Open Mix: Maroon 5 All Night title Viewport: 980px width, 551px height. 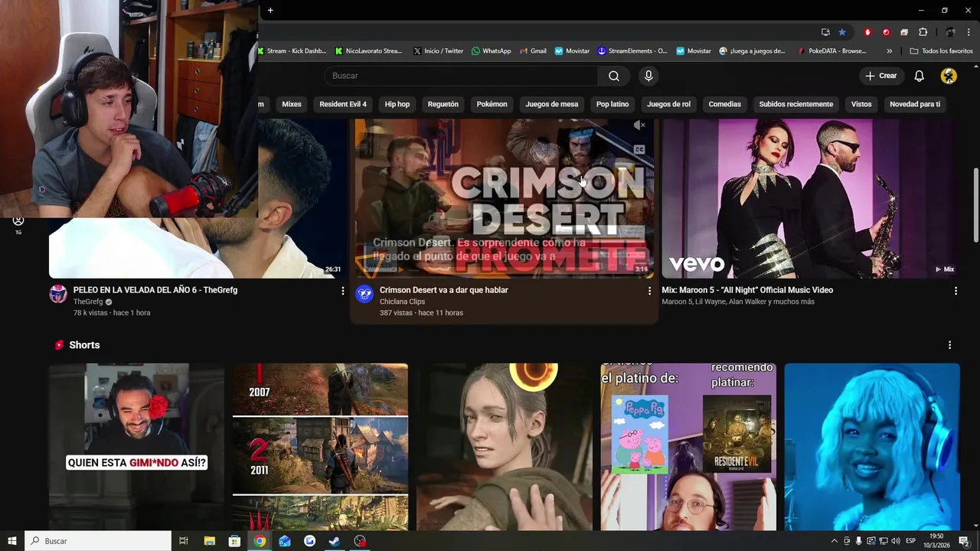pyautogui.click(x=747, y=290)
